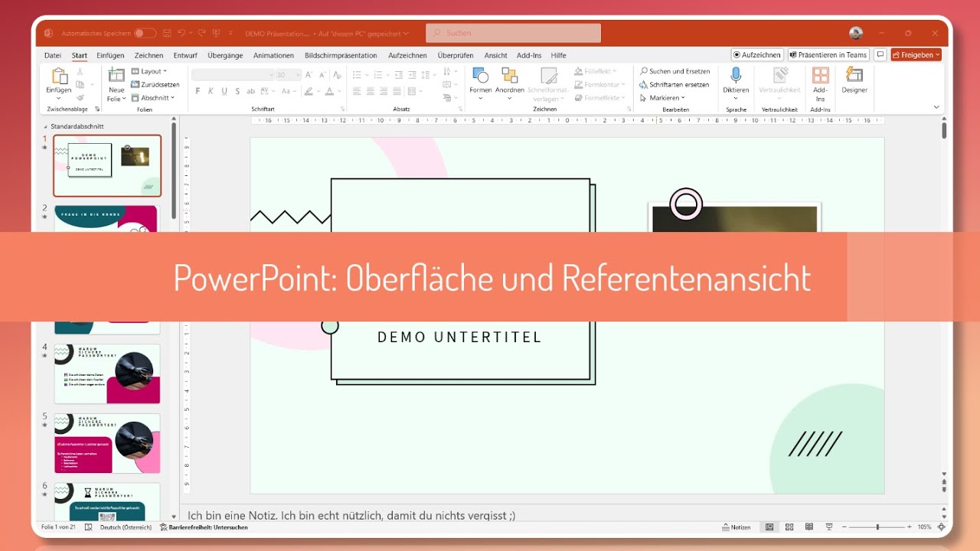
Task: Open the Abschnitt dropdown
Action: pos(153,98)
